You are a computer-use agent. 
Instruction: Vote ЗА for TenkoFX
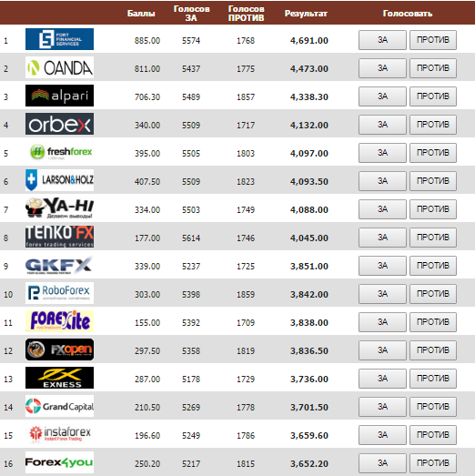[x=382, y=238]
